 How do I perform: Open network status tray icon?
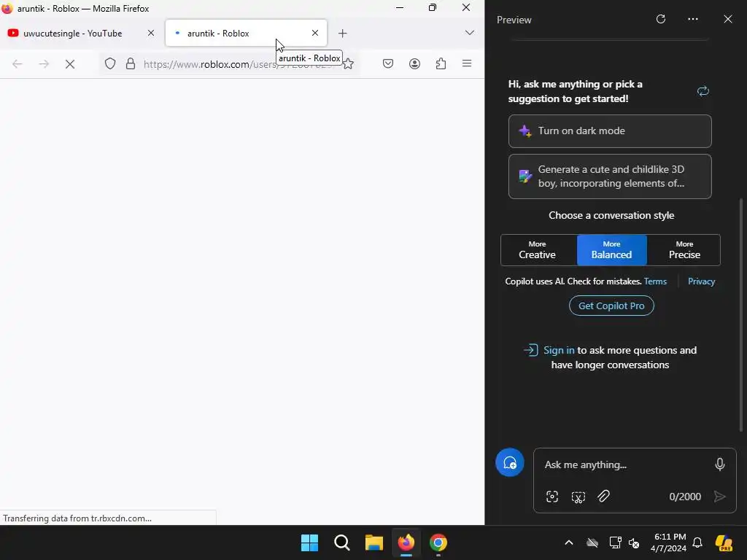(x=615, y=542)
